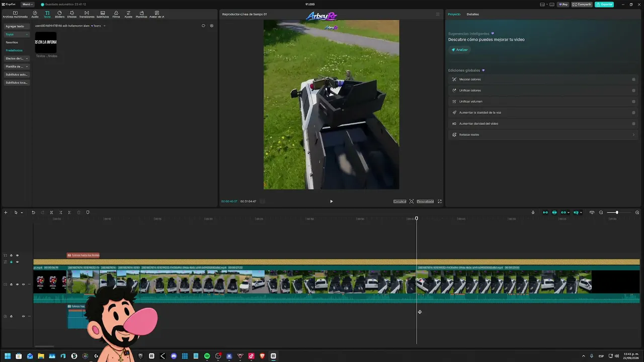Expand the Retocar rostro option
Viewport: 644px width, 362px height.
(543, 135)
